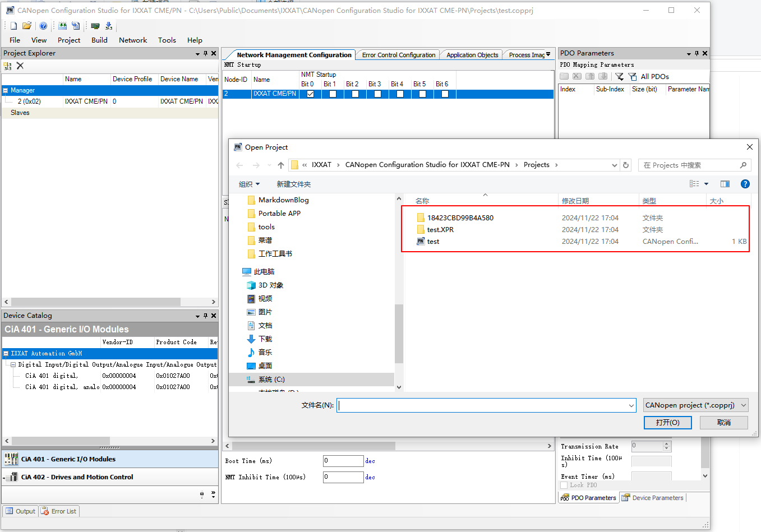This screenshot has height=532, width=761.
Task: Toggle the preview pane icon in dialog
Action: click(x=725, y=184)
